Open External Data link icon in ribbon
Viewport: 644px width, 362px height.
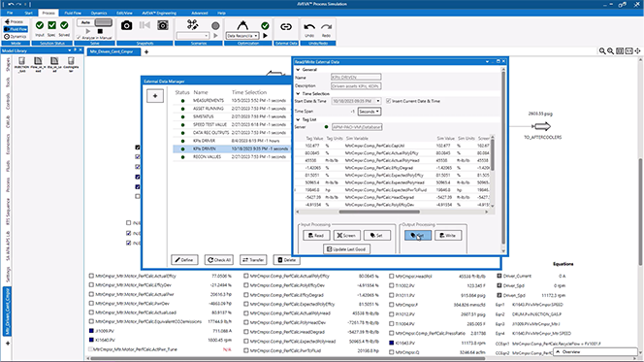coord(286,27)
